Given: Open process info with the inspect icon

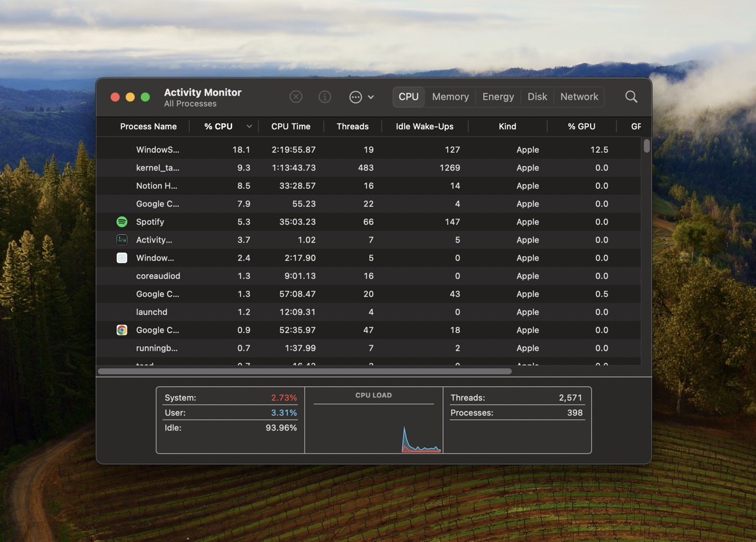Looking at the screenshot, I should pyautogui.click(x=325, y=97).
